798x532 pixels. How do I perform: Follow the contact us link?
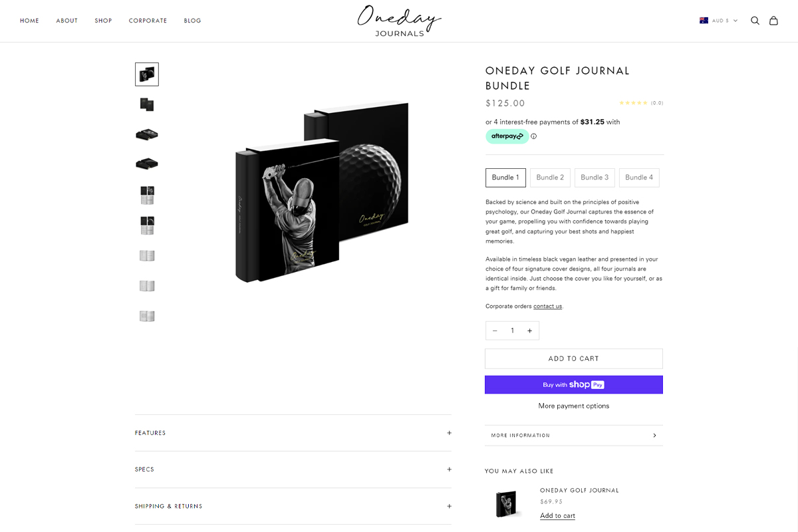pyautogui.click(x=548, y=306)
